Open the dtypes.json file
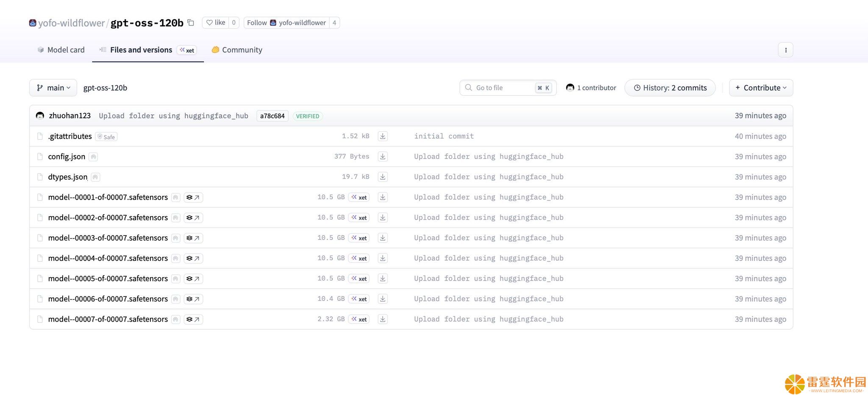This screenshot has height=395, width=868. click(68, 177)
